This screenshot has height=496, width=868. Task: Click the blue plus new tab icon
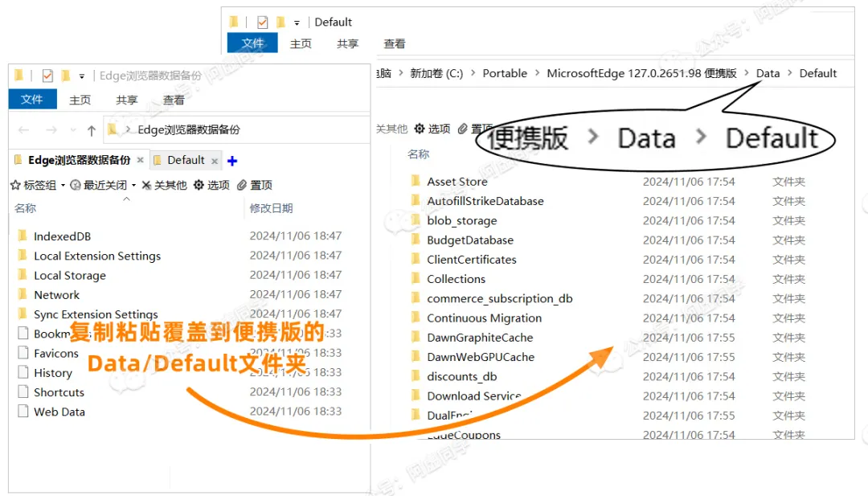pyautogui.click(x=232, y=161)
